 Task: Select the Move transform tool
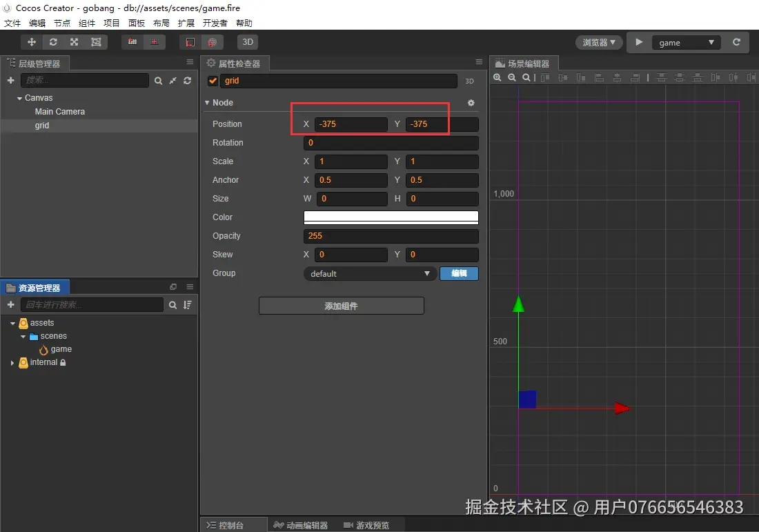pyautogui.click(x=32, y=42)
